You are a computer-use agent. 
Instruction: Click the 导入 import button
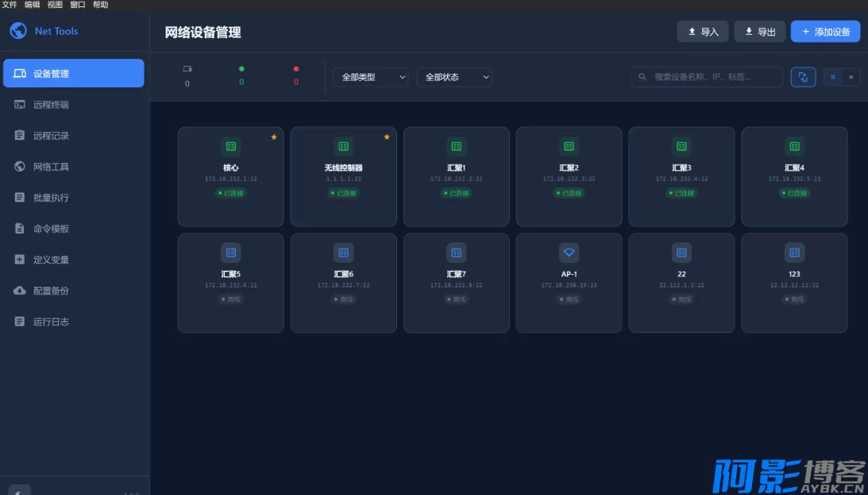[702, 32]
